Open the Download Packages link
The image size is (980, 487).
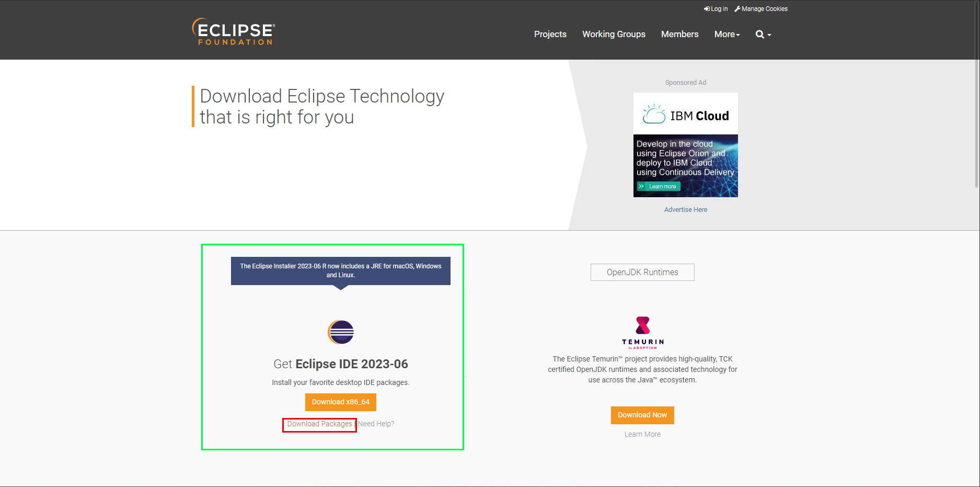(x=320, y=424)
